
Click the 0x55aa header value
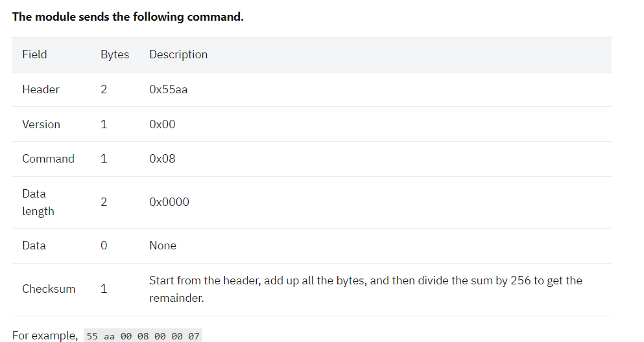point(169,89)
